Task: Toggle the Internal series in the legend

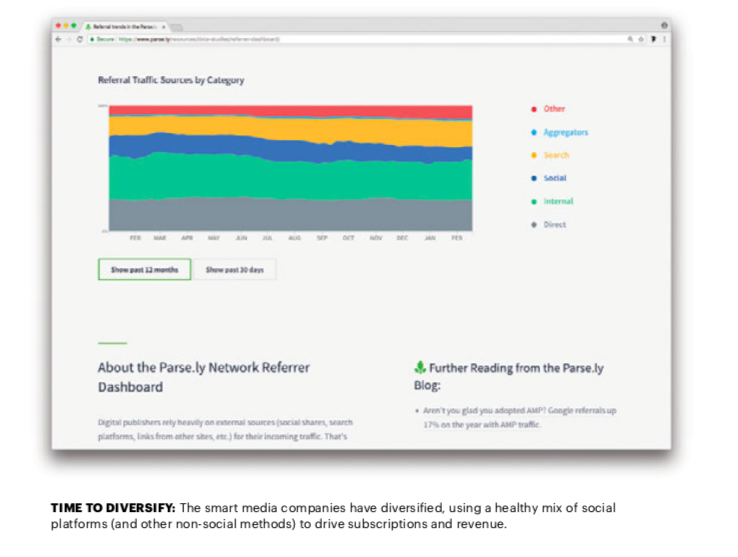Action: coord(552,201)
